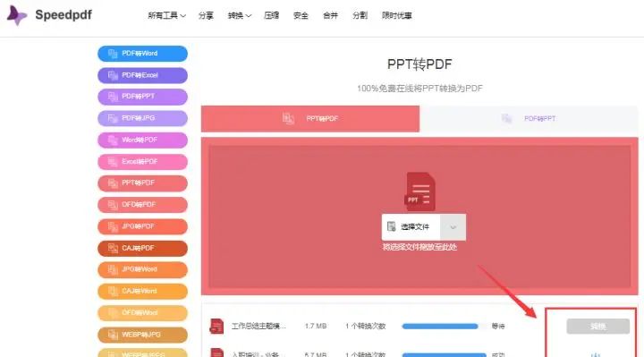Image resolution: width=644 pixels, height=357 pixels.
Task: Click 1 个转换次数 in the first file row
Action: pyautogui.click(x=365, y=327)
